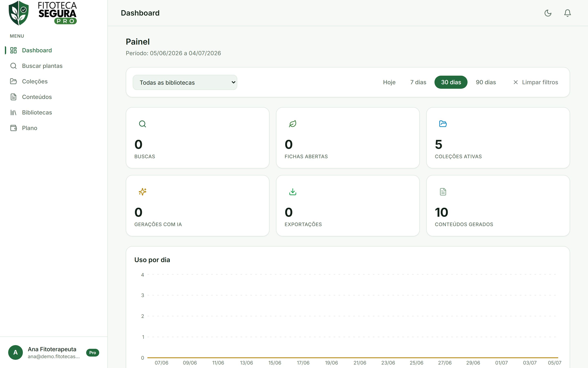Click the Dashboard title in top bar
Viewport: 588px width, 368px height.
140,13
